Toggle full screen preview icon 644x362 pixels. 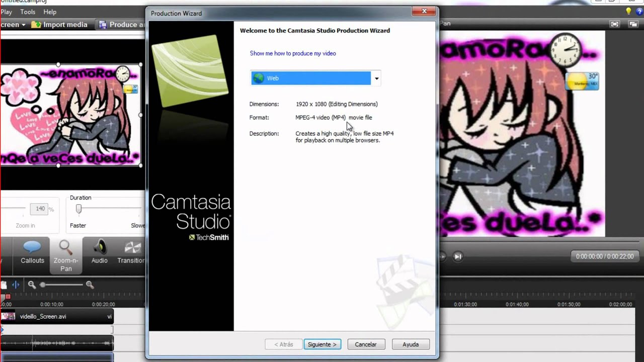[614, 24]
